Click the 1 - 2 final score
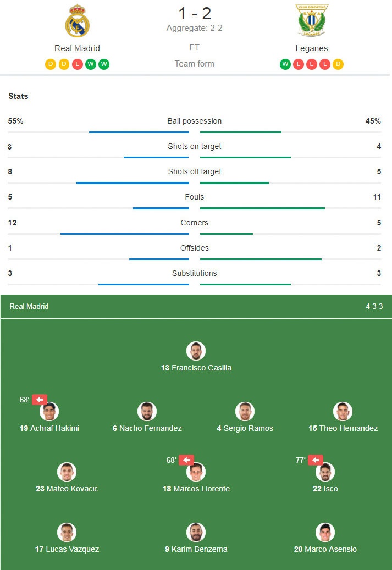392x570 pixels. [194, 14]
